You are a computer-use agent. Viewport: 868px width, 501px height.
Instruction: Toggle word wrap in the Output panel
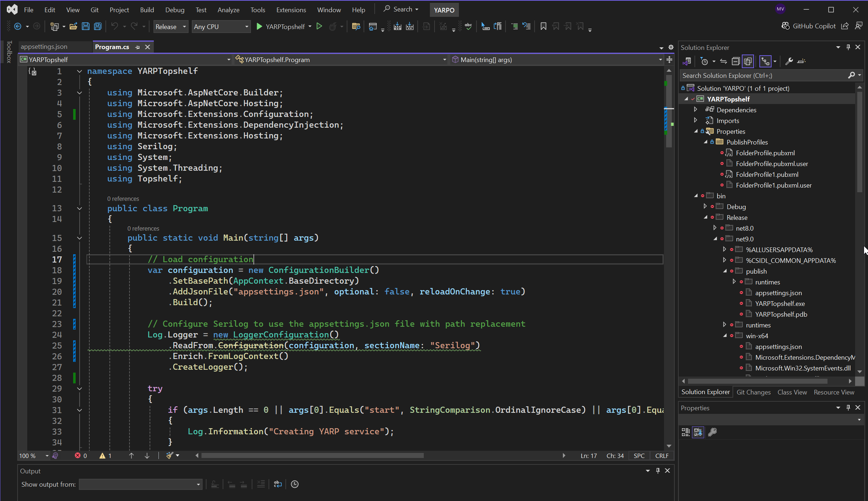point(278,485)
